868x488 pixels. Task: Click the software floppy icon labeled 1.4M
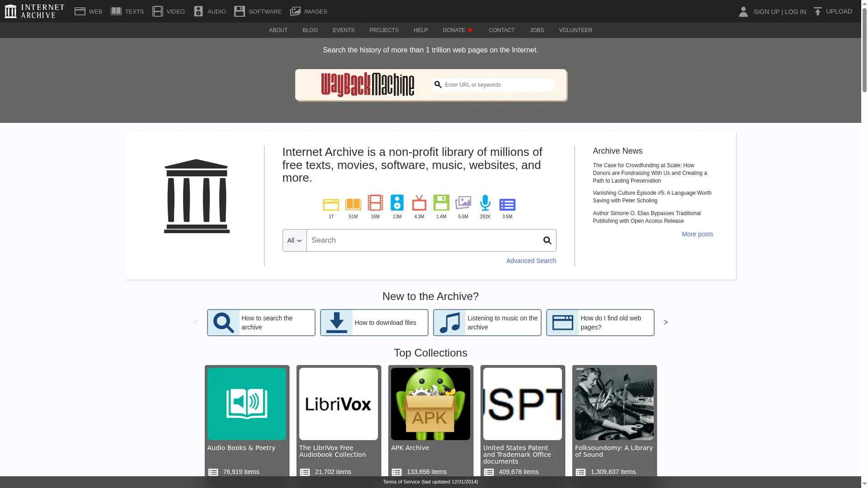[441, 203]
